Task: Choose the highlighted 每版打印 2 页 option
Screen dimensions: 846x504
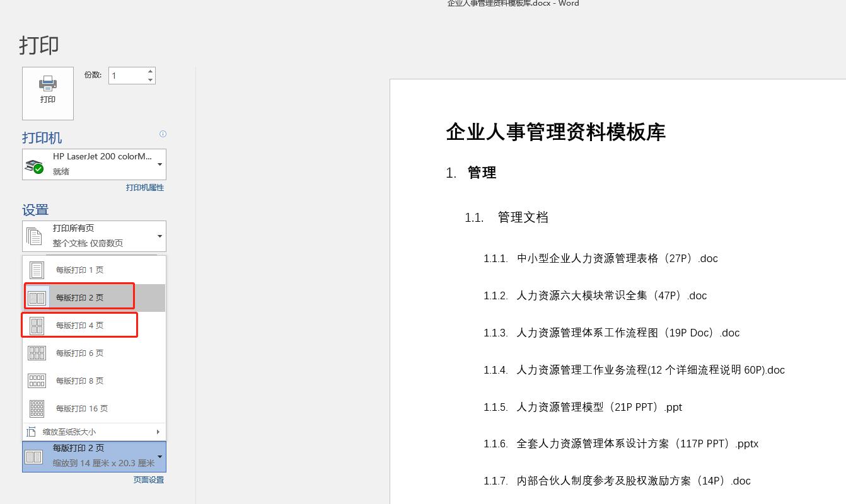Action: pyautogui.click(x=79, y=296)
